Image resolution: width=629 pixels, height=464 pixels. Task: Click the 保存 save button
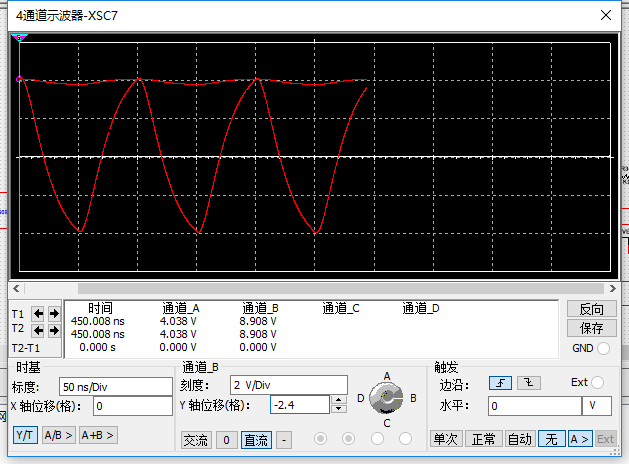[591, 328]
